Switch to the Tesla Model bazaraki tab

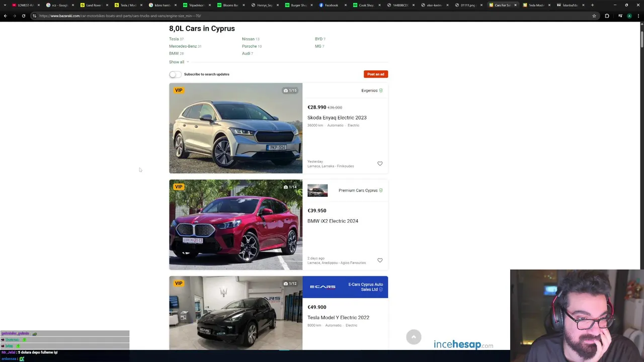[536, 5]
